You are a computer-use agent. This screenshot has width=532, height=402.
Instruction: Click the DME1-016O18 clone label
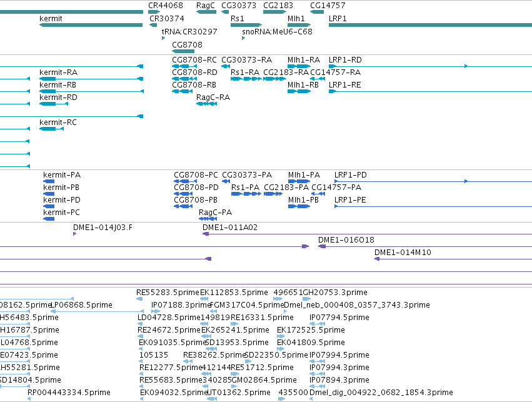click(346, 240)
